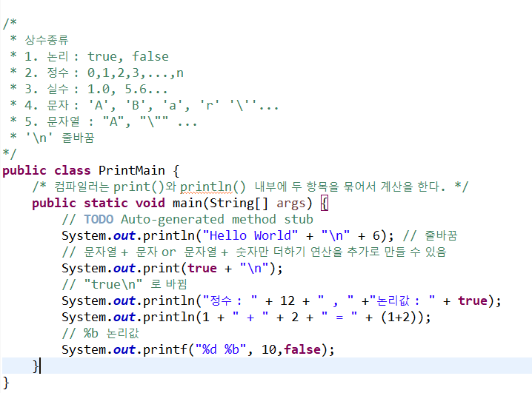Click the final closing brace of the class
The height and width of the screenshot is (393, 532).
[6, 383]
